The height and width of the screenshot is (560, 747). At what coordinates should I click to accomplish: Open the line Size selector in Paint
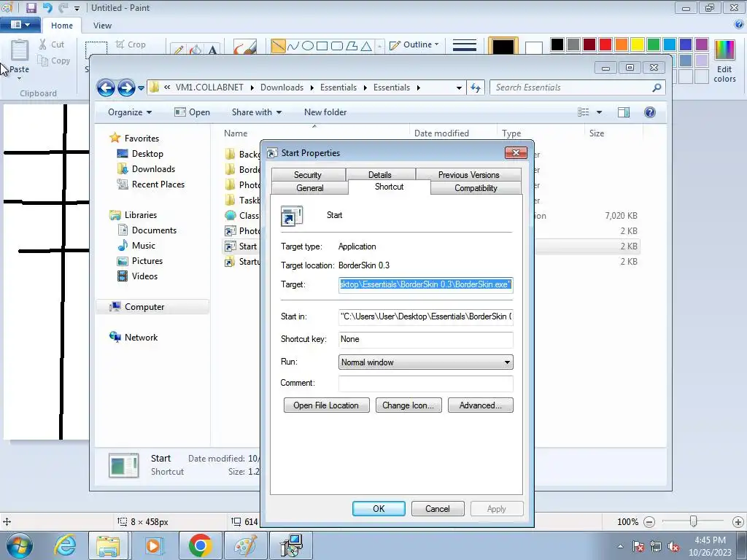pos(465,46)
